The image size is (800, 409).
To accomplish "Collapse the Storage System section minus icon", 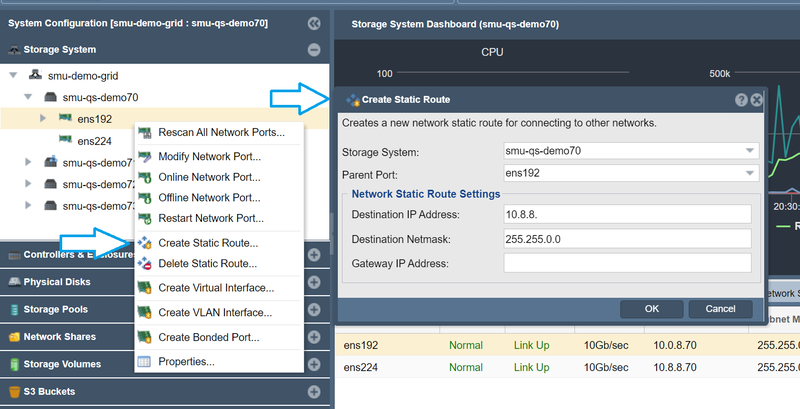I will (314, 49).
